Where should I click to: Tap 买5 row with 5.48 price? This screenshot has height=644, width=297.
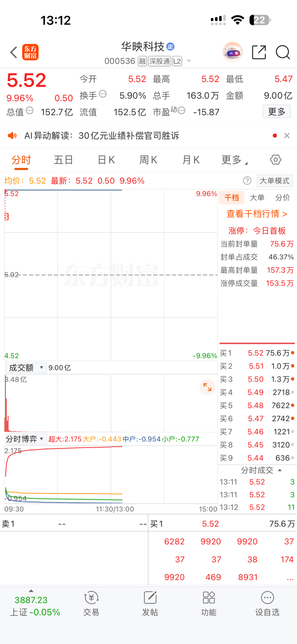pyautogui.click(x=257, y=406)
